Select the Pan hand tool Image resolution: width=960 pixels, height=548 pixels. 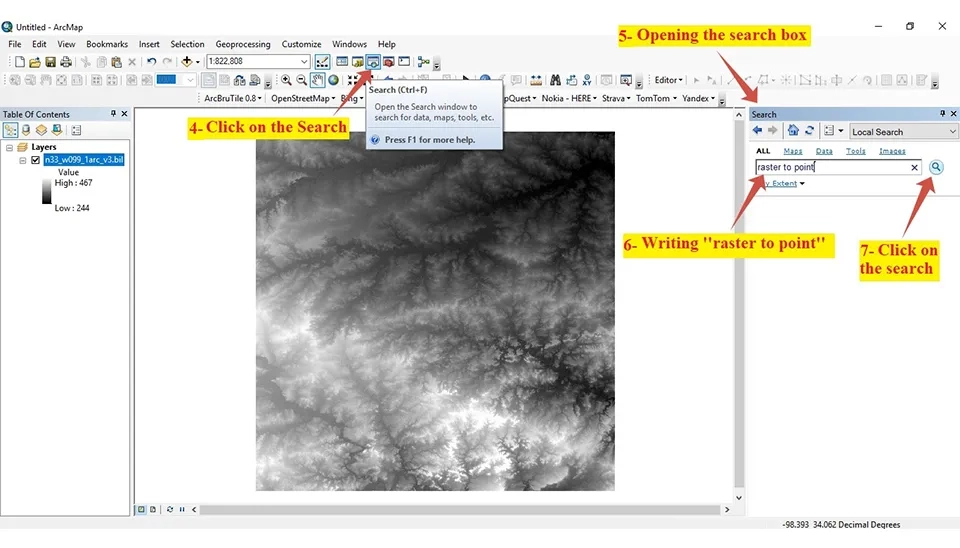317,80
